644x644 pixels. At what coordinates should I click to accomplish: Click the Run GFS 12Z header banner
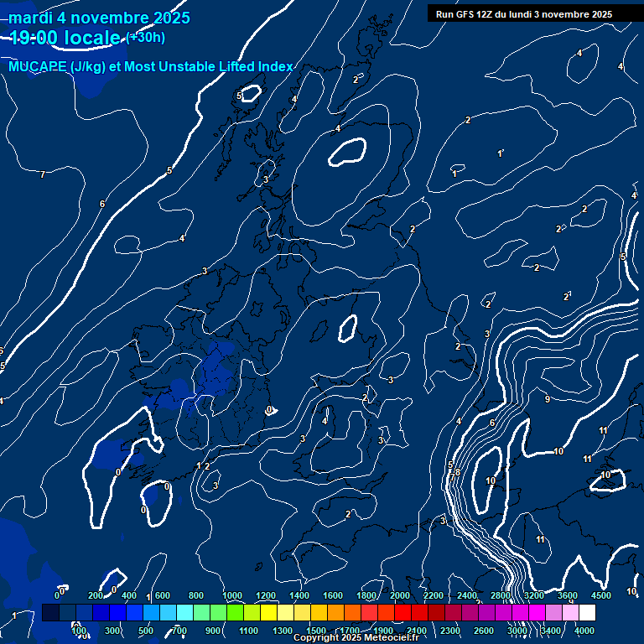[523, 14]
